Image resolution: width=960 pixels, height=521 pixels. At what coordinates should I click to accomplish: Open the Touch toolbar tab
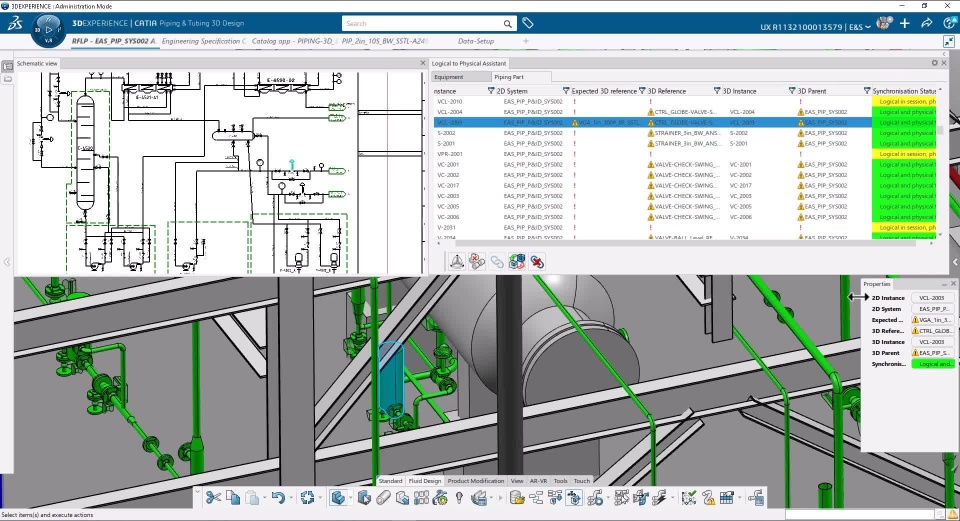click(x=582, y=481)
